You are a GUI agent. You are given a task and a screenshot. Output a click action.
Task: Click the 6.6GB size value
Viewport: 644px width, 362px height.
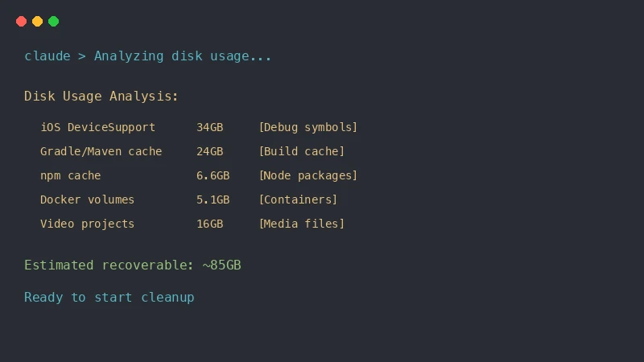213,175
